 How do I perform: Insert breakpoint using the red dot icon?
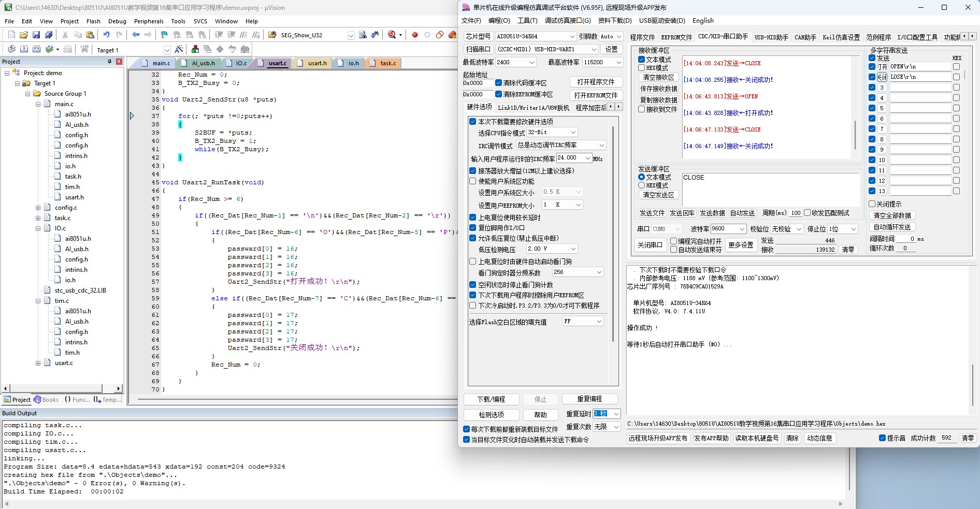point(415,35)
